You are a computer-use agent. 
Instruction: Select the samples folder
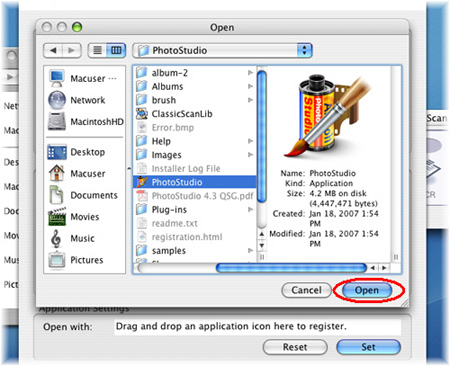click(195, 251)
